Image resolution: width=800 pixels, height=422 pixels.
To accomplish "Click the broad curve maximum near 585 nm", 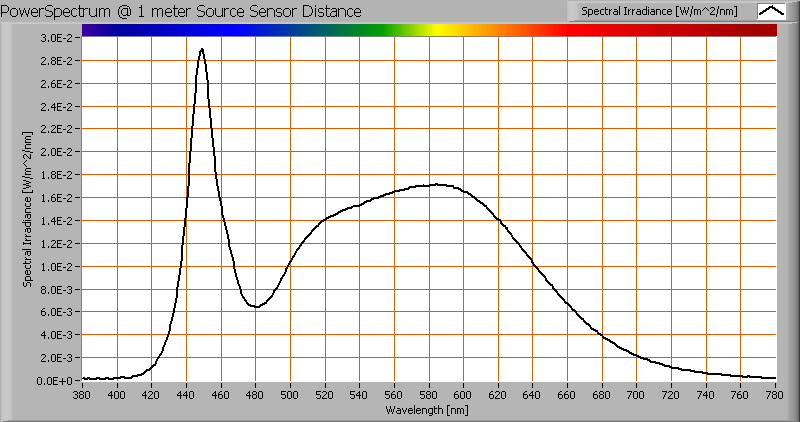I will coord(437,184).
